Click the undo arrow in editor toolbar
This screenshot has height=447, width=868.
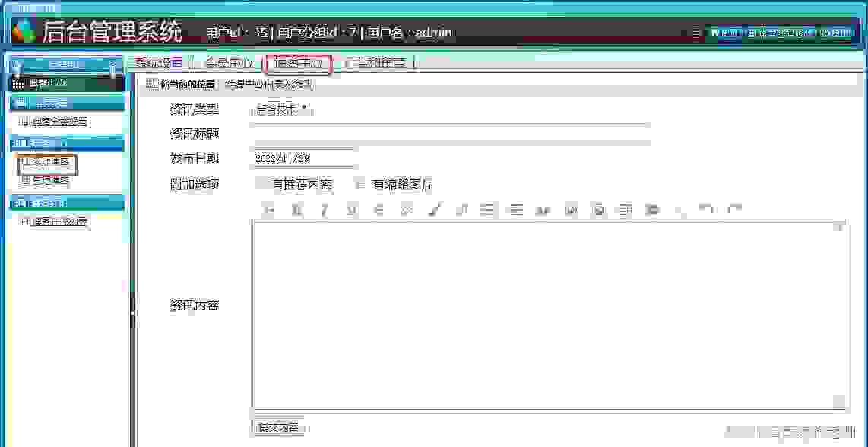[x=706, y=209]
